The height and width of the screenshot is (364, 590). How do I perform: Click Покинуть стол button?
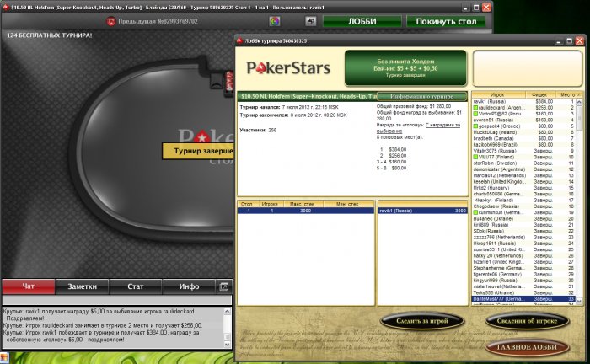point(446,21)
